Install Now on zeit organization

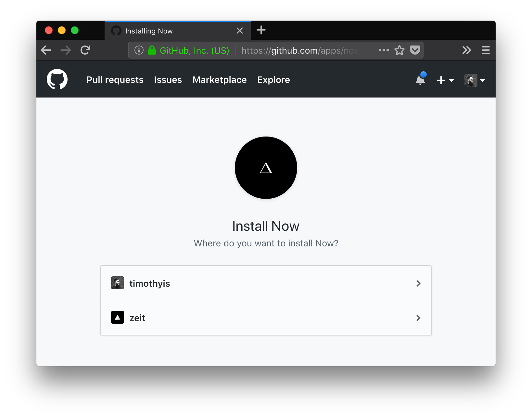pos(266,318)
